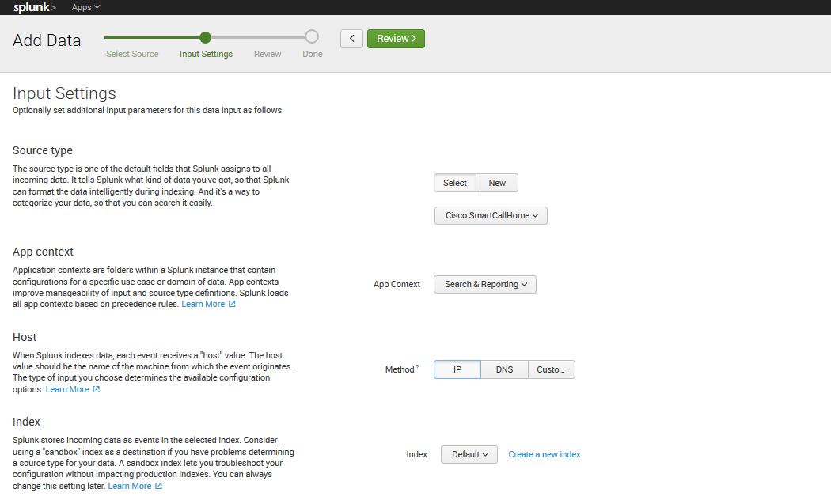The image size is (831, 504).
Task: Click the App context section heading
Action: pyautogui.click(x=43, y=252)
